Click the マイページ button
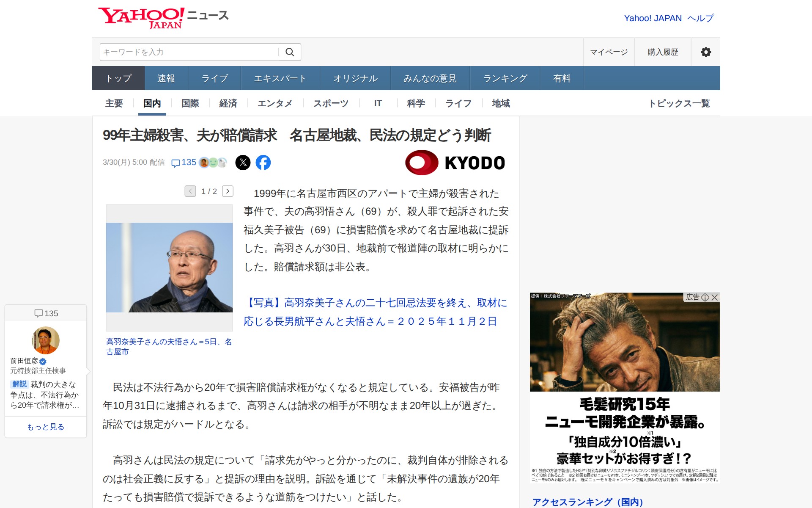The height and width of the screenshot is (508, 812). click(609, 52)
